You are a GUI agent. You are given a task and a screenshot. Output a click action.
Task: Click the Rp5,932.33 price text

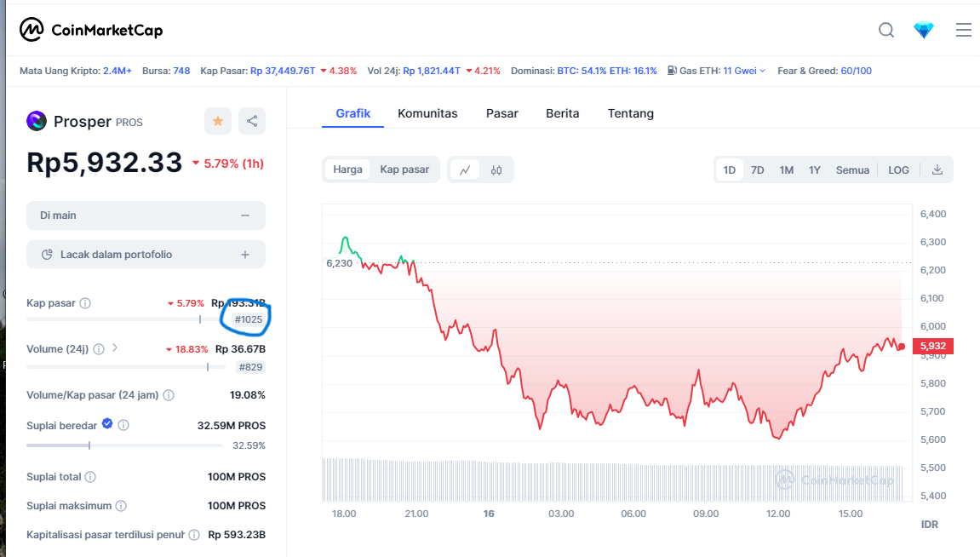(x=104, y=163)
